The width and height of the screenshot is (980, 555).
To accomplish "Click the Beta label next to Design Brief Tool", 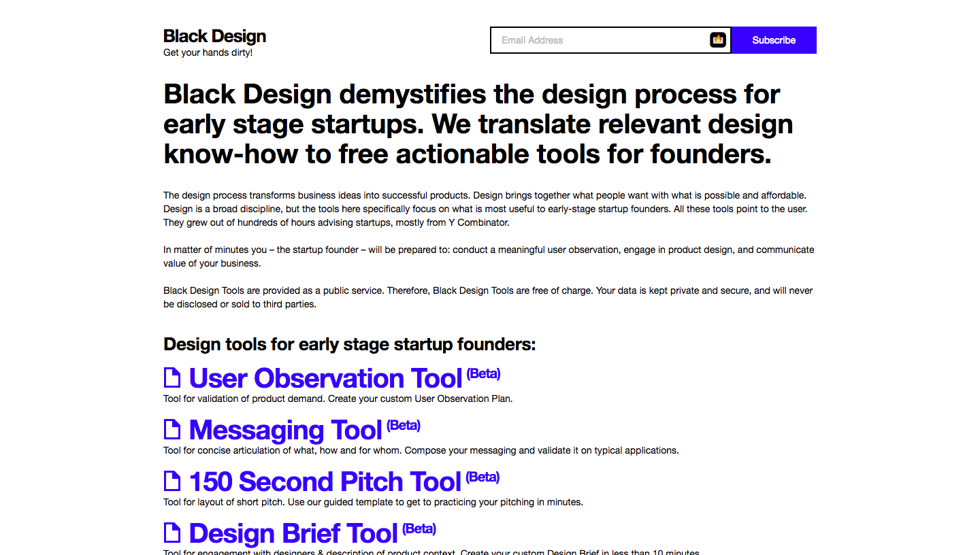I will click(420, 528).
